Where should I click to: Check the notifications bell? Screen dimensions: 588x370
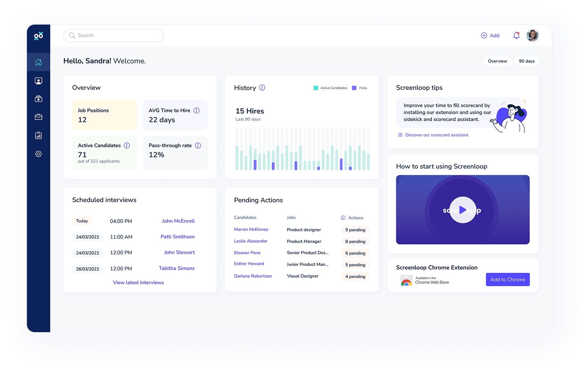(516, 36)
